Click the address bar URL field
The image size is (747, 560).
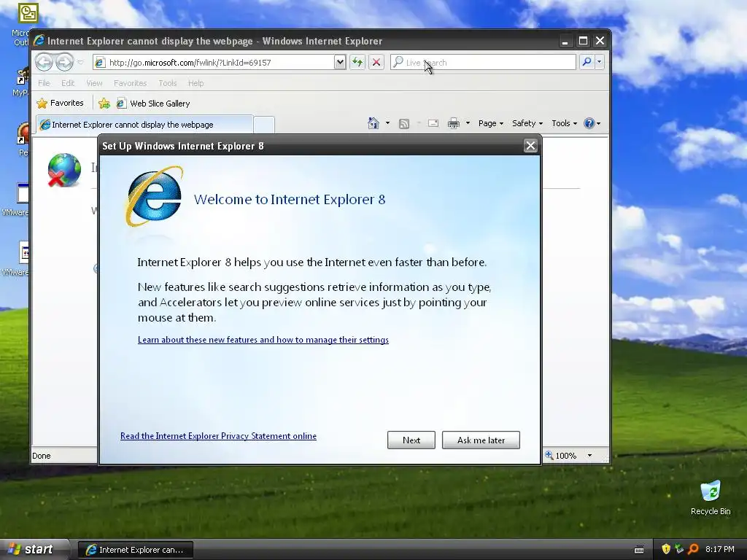pyautogui.click(x=214, y=63)
